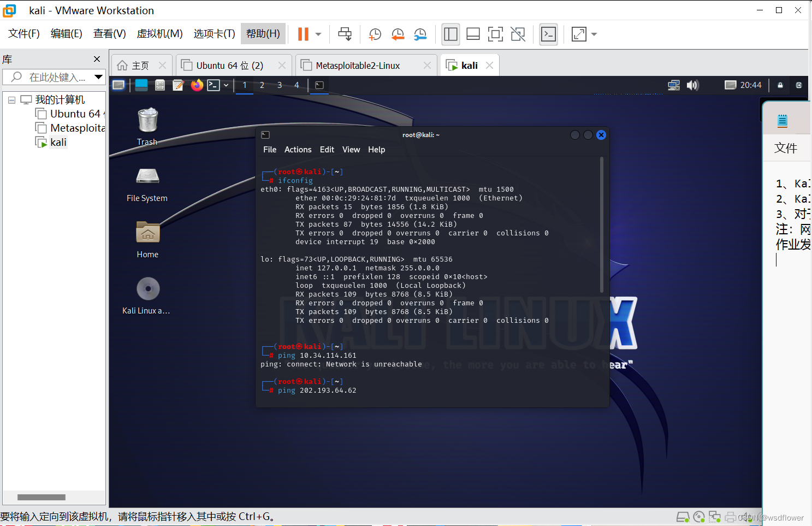The height and width of the screenshot is (526, 812).
Task: Take a snapshot of the virtual machine
Action: (x=375, y=34)
